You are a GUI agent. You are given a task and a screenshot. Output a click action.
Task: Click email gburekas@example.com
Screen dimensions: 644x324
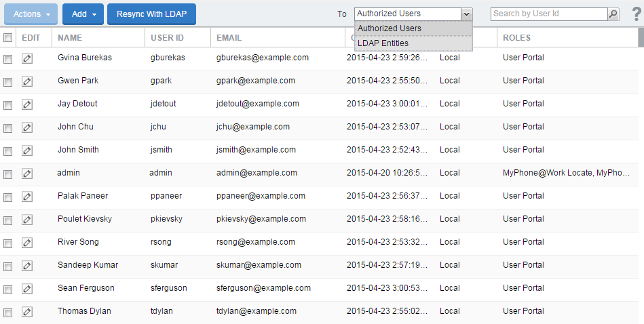263,58
